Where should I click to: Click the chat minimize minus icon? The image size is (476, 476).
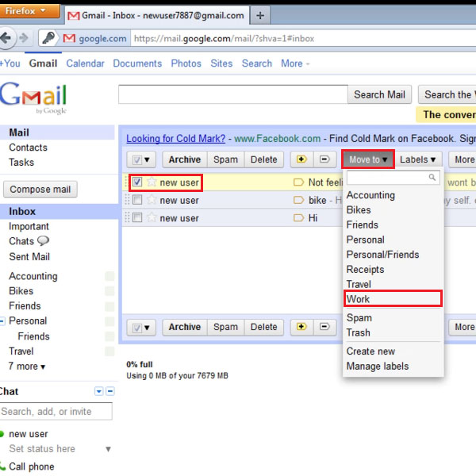[x=110, y=391]
